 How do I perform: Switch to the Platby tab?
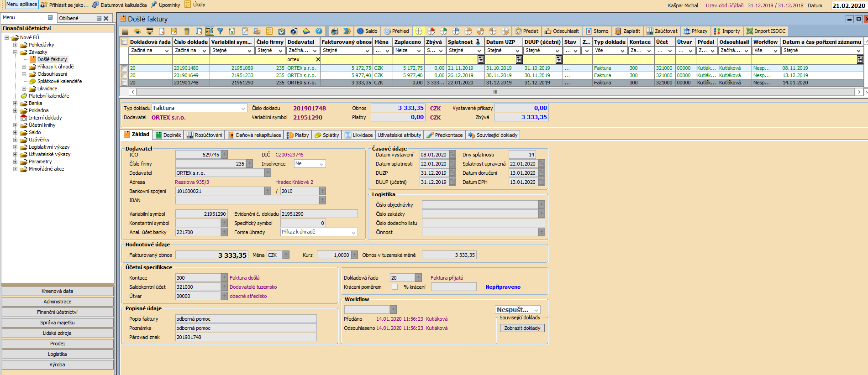(x=298, y=135)
